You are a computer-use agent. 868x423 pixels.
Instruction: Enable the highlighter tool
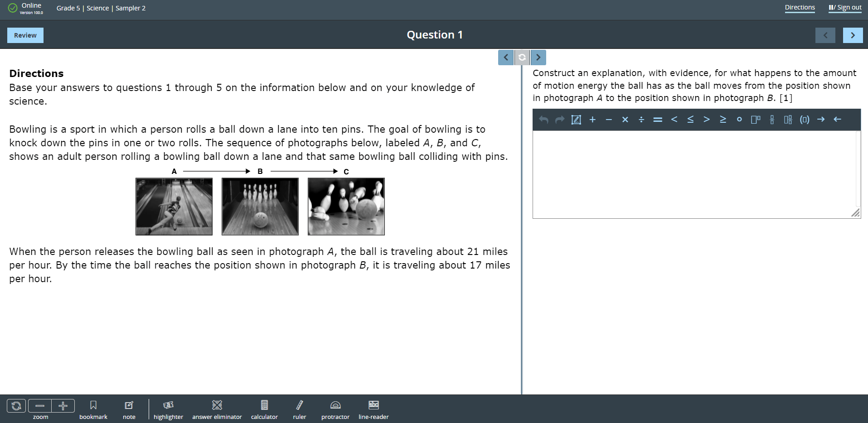(168, 409)
